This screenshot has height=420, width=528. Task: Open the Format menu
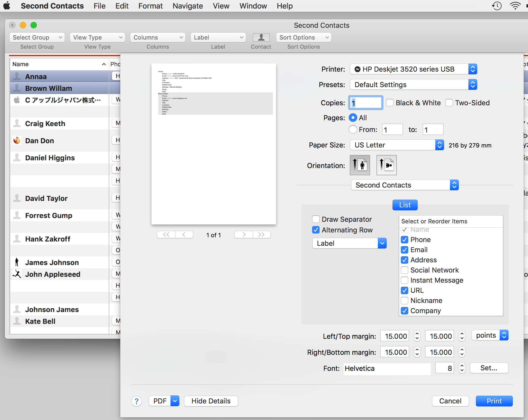150,6
